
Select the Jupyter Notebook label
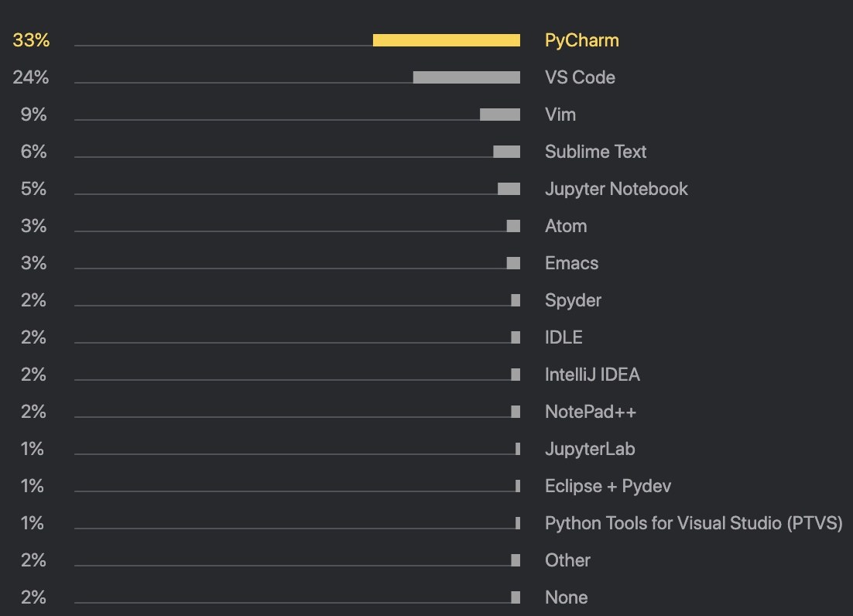coord(616,189)
